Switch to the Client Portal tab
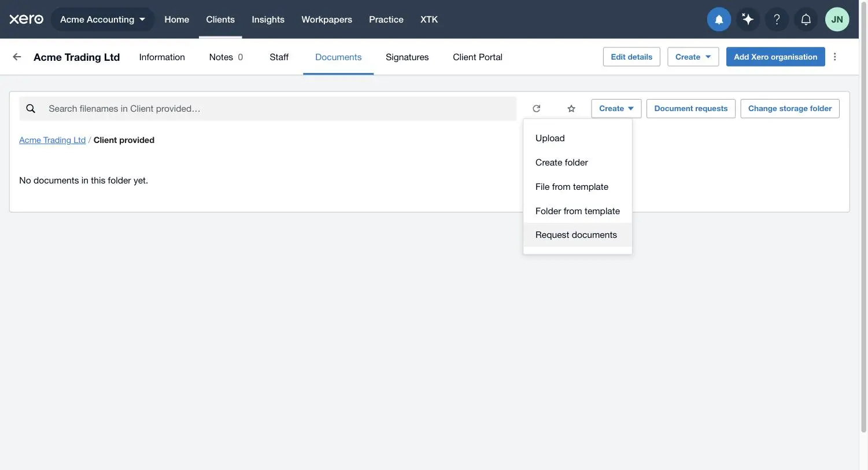The height and width of the screenshot is (470, 868). point(478,57)
